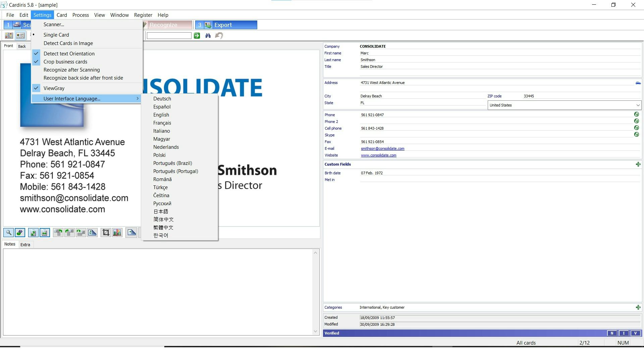Add a custom field with green plus
644x354 pixels.
[x=638, y=164]
